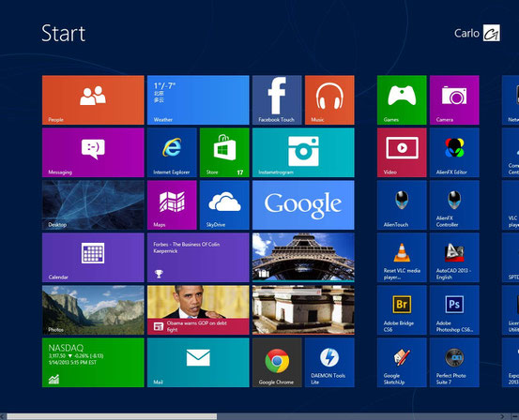Open the Weather tile

(x=198, y=100)
